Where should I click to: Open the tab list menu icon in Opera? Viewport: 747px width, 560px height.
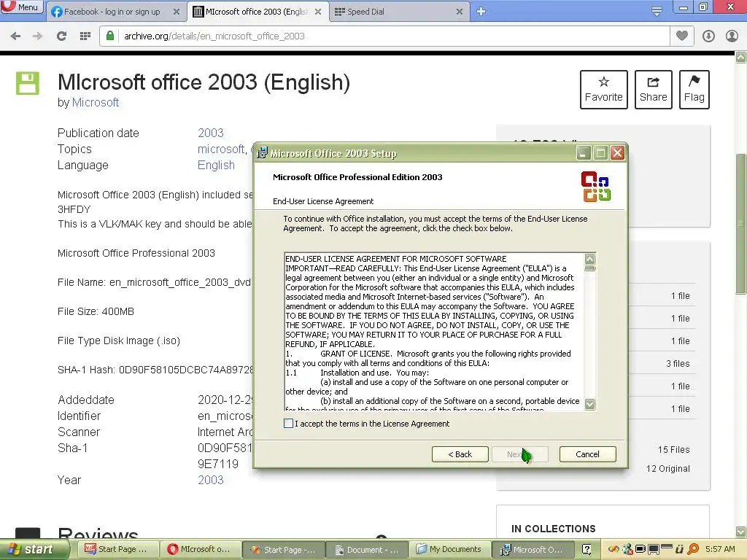[657, 12]
